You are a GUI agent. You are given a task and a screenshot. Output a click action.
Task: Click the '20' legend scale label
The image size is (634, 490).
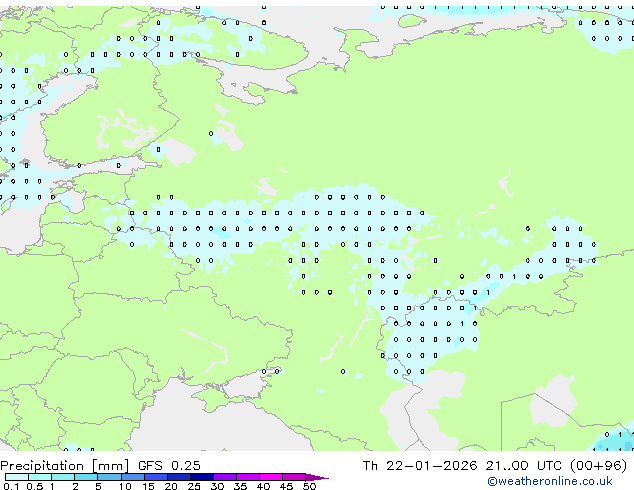171,486
